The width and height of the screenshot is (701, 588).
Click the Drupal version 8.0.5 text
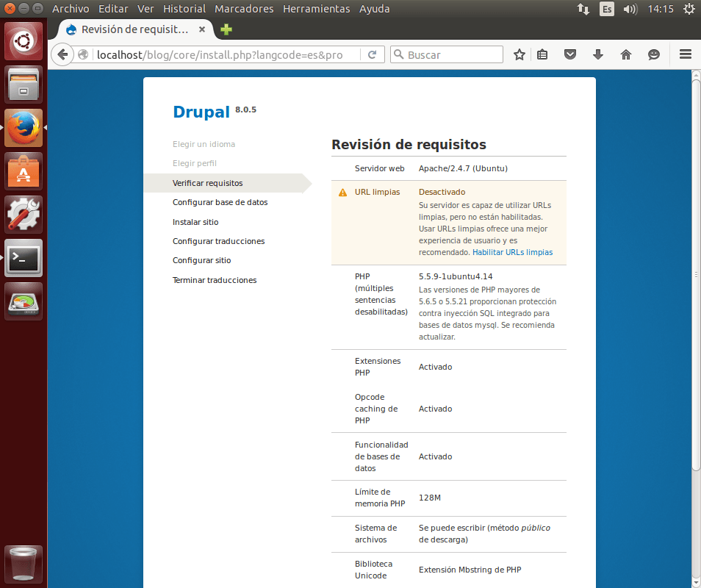coord(246,110)
